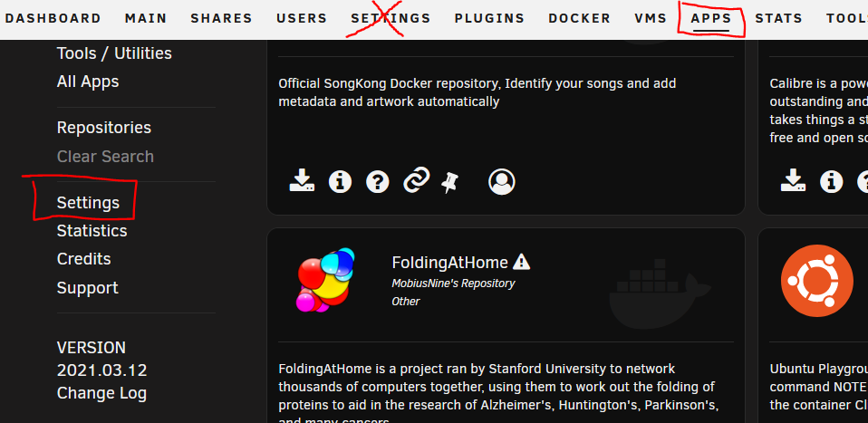Open the VMS tab

651,18
